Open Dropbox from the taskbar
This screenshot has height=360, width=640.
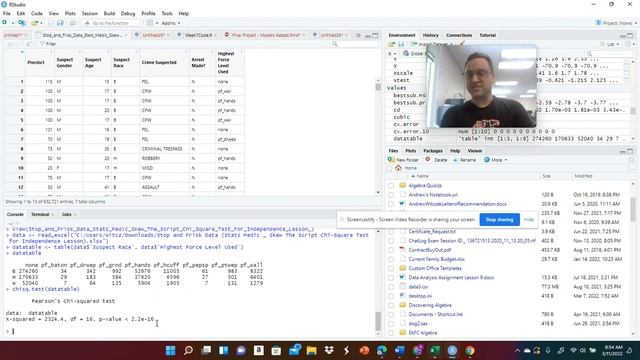click(329, 350)
